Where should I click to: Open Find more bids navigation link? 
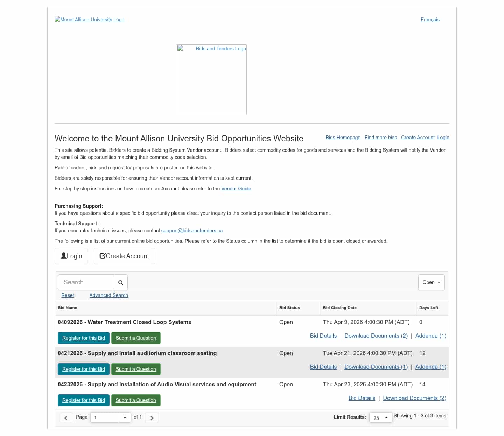click(x=381, y=138)
